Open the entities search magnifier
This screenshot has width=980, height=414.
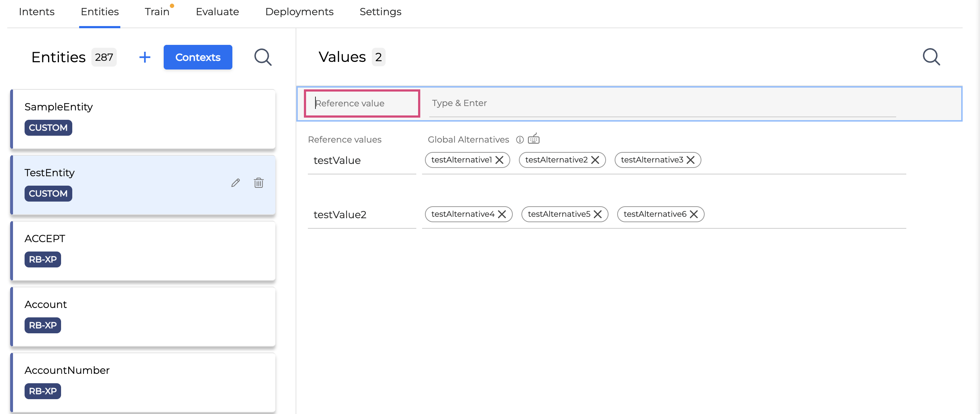[262, 57]
